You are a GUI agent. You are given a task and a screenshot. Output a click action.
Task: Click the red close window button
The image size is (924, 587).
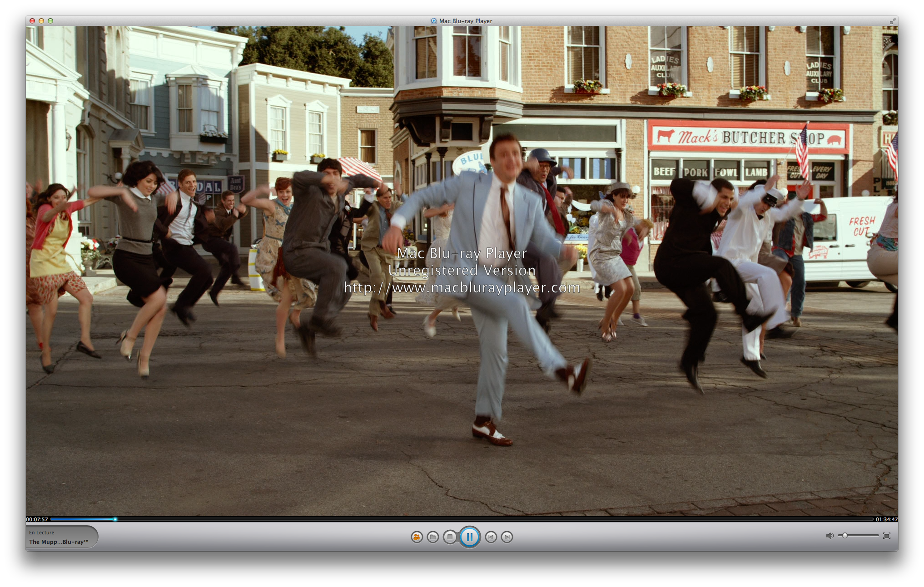[x=32, y=21]
